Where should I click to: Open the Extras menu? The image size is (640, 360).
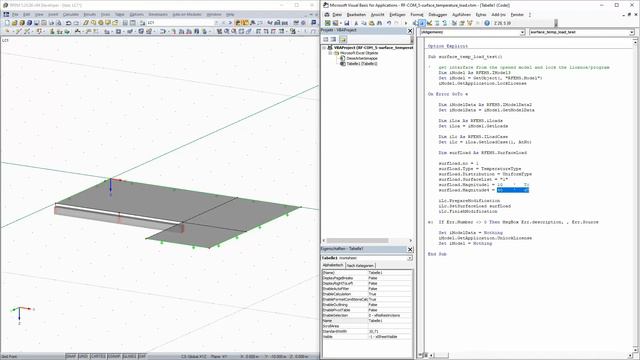(481, 15)
